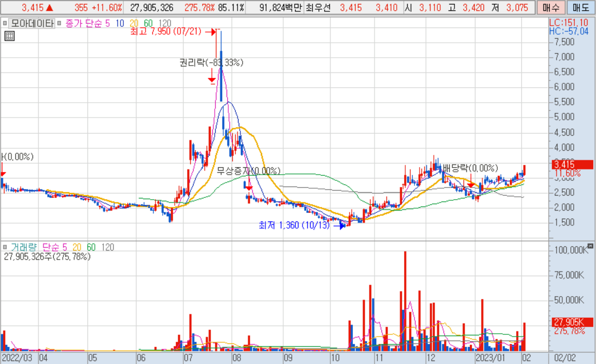Click the 02/02 current date label
The width and height of the screenshot is (596, 364).
click(565, 358)
